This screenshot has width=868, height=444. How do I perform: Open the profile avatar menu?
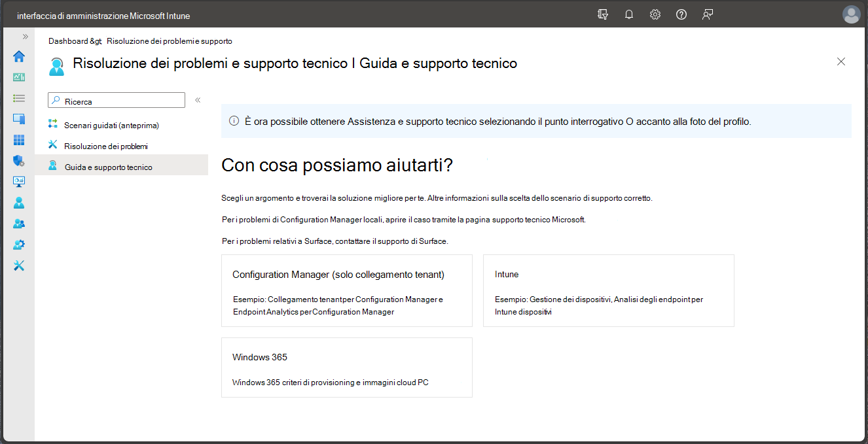point(852,14)
